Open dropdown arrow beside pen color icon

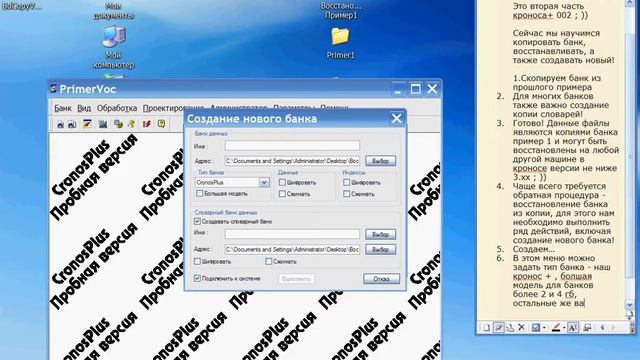564,328
